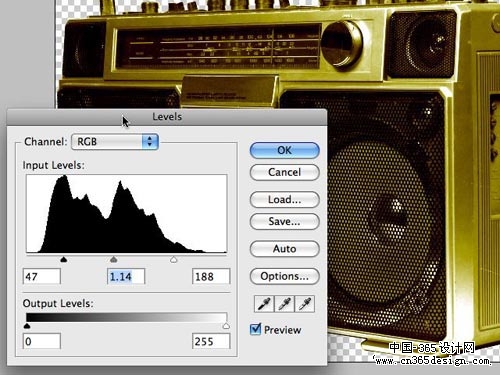Click the output white level slider triangle
Screen dimensions: 500x375
pos(226,326)
